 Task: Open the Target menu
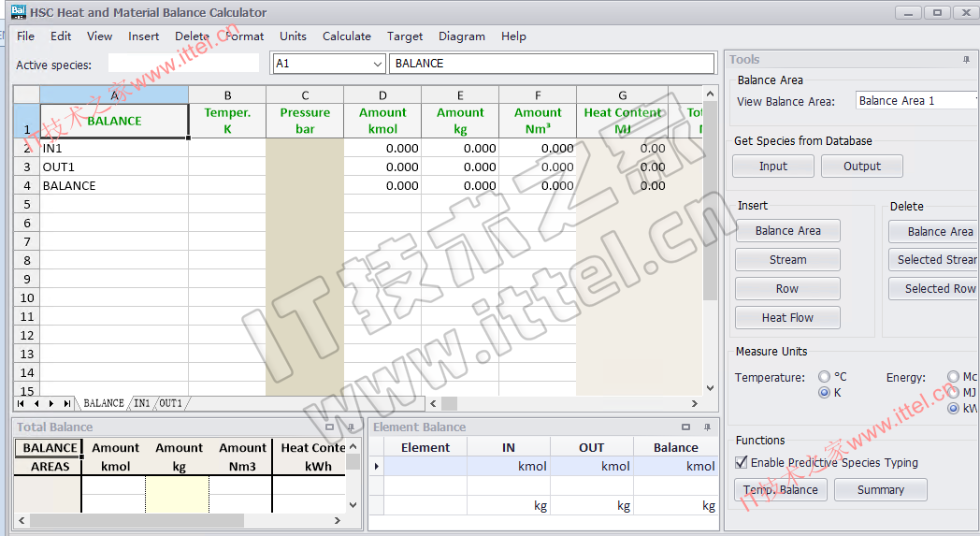point(405,36)
